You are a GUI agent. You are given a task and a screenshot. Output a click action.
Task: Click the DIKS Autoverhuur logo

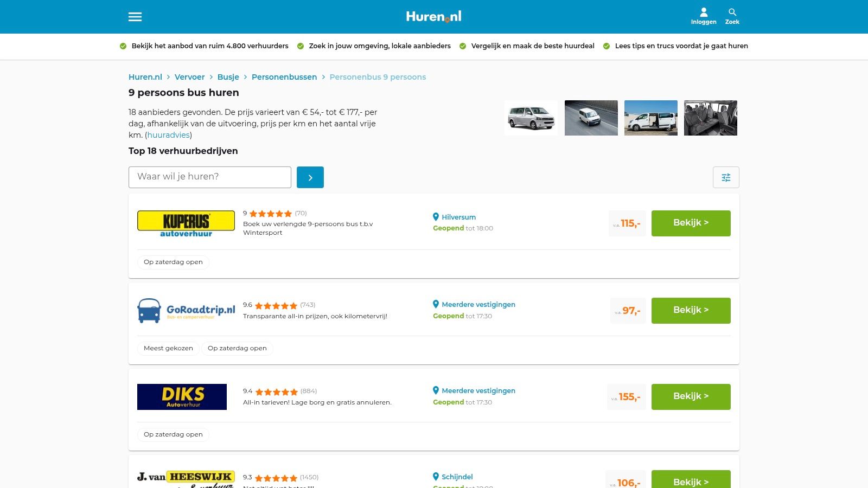[x=182, y=397]
